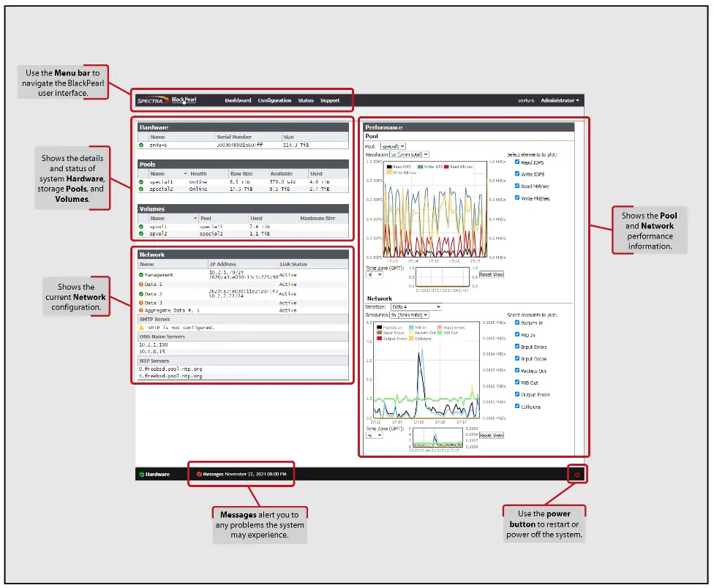Click Reset View on the Network chart

click(492, 434)
